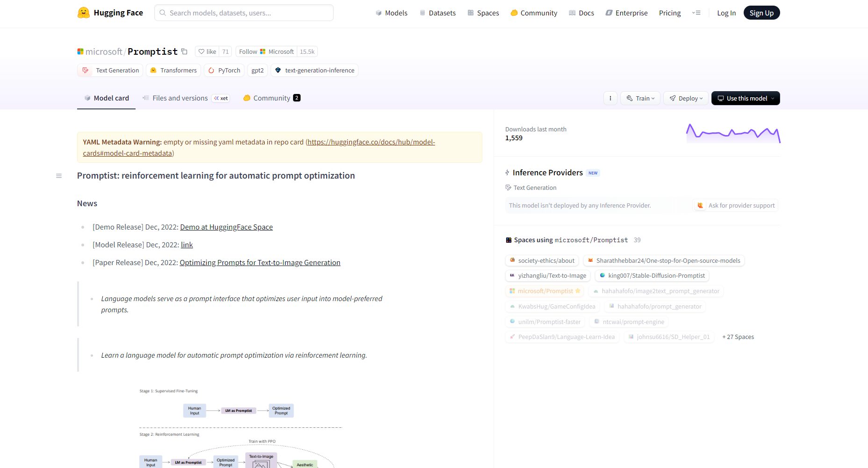The image size is (868, 468).
Task: Show the + 27 Spaces list
Action: tap(738, 337)
